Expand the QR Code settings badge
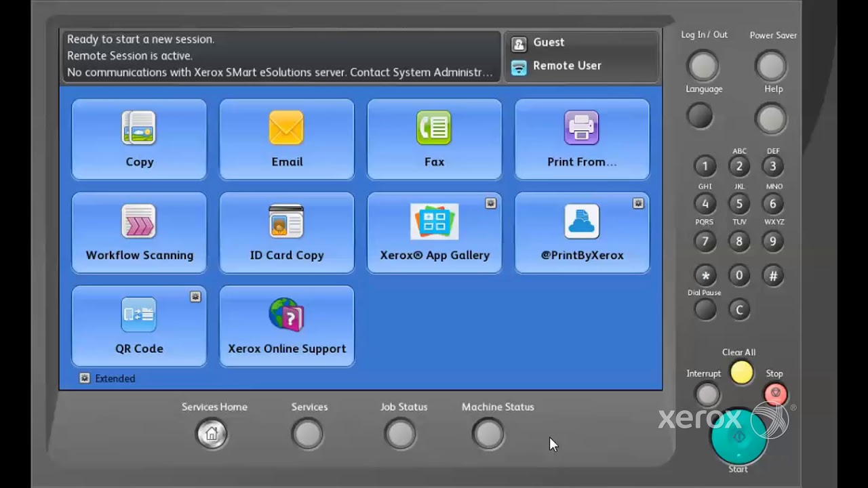Viewport: 868px width, 488px height. [x=195, y=296]
